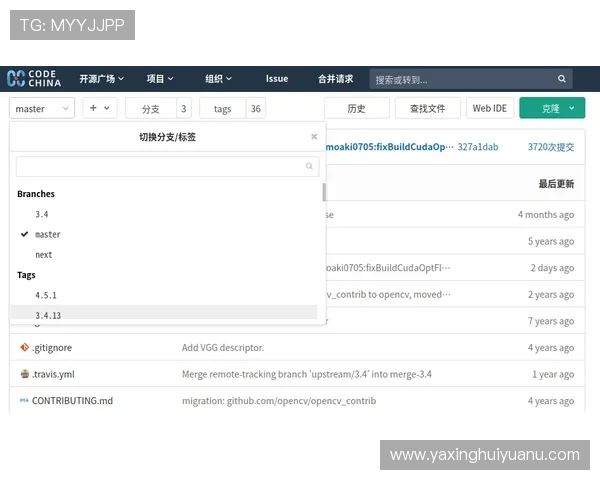600x480 pixels.
Task: Select tag 4.5.1
Action: point(46,295)
